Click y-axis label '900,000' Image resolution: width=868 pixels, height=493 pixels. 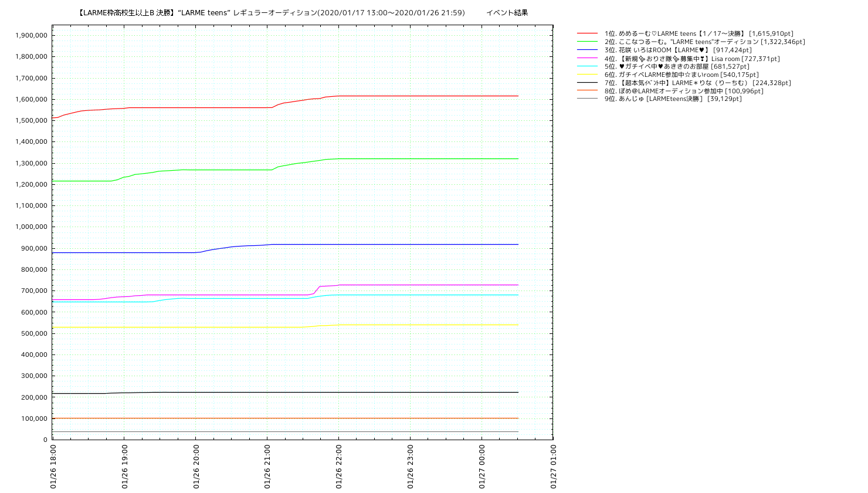click(35, 248)
